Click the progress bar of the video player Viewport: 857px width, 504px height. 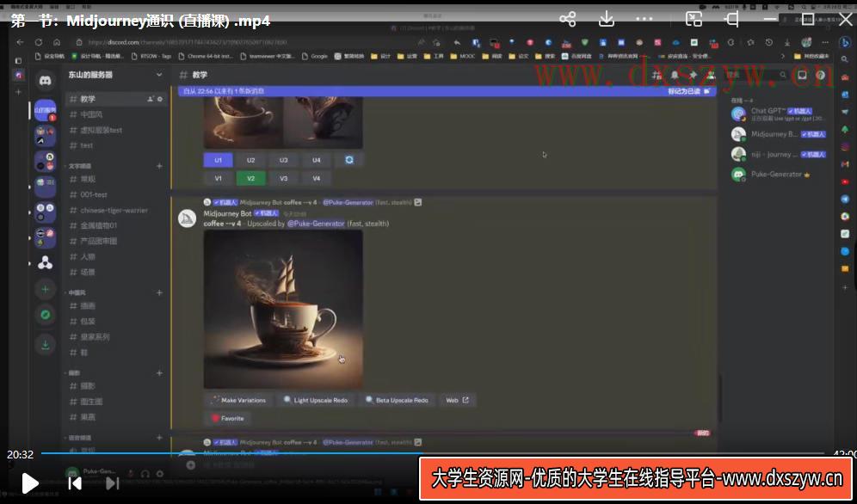432,453
